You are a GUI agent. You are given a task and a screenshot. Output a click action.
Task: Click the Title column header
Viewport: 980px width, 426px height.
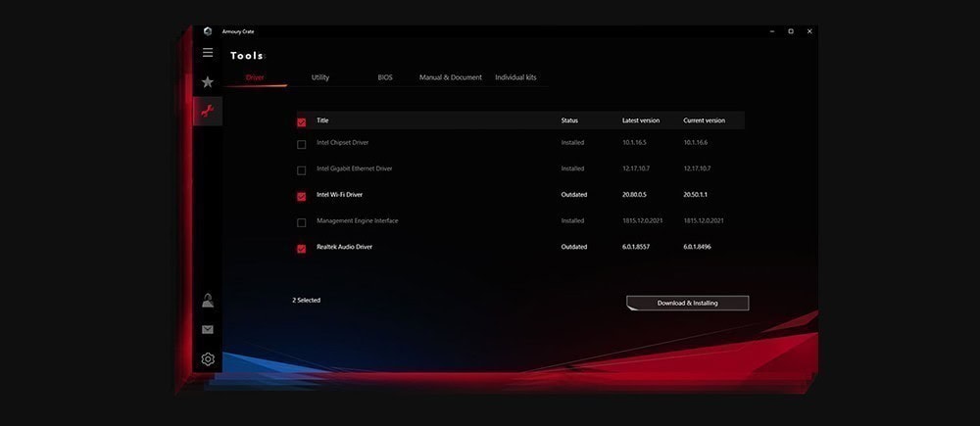click(x=322, y=120)
